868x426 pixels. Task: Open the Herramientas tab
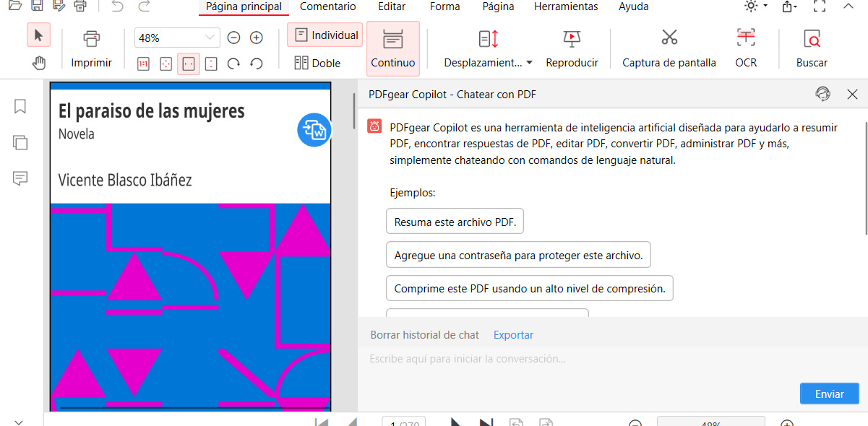tap(566, 6)
